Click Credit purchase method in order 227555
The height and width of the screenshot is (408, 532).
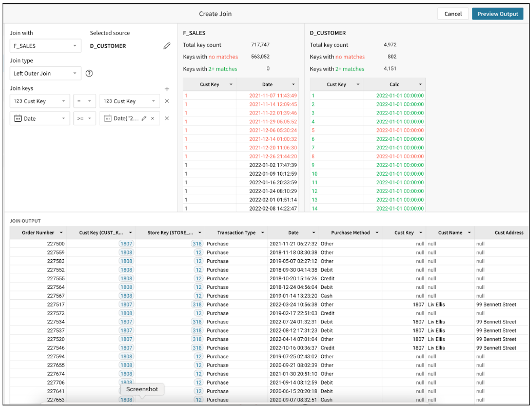pos(327,278)
